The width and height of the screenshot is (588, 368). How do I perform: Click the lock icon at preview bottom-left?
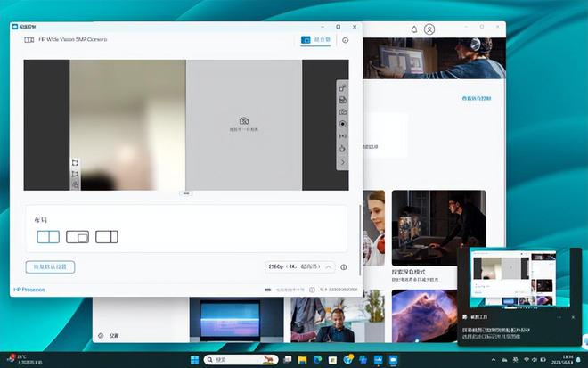coord(76,184)
